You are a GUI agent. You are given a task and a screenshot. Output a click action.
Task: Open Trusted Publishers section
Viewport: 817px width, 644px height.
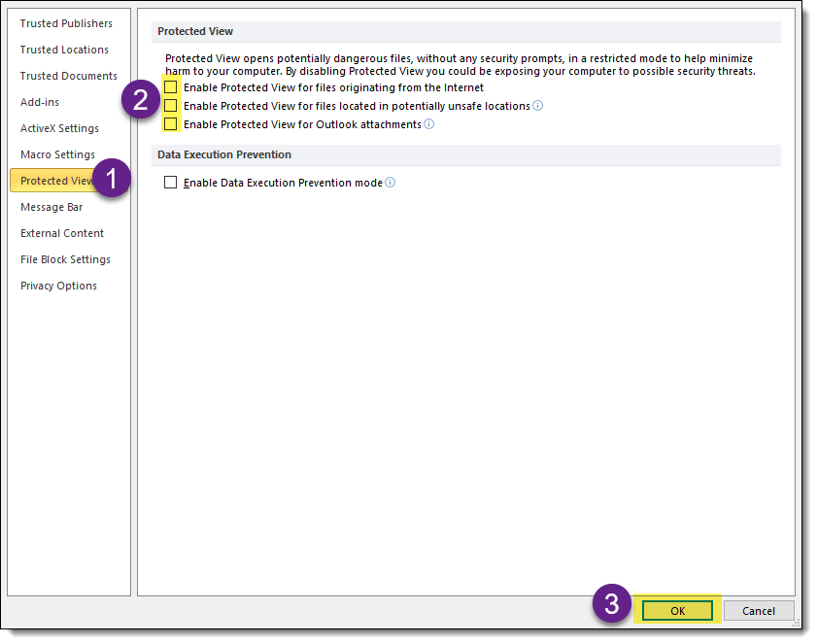pos(66,23)
